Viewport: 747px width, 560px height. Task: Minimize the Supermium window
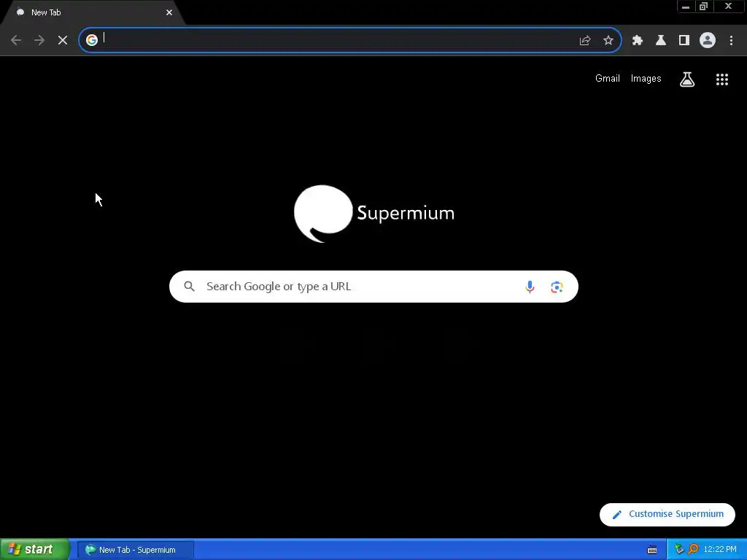point(686,7)
